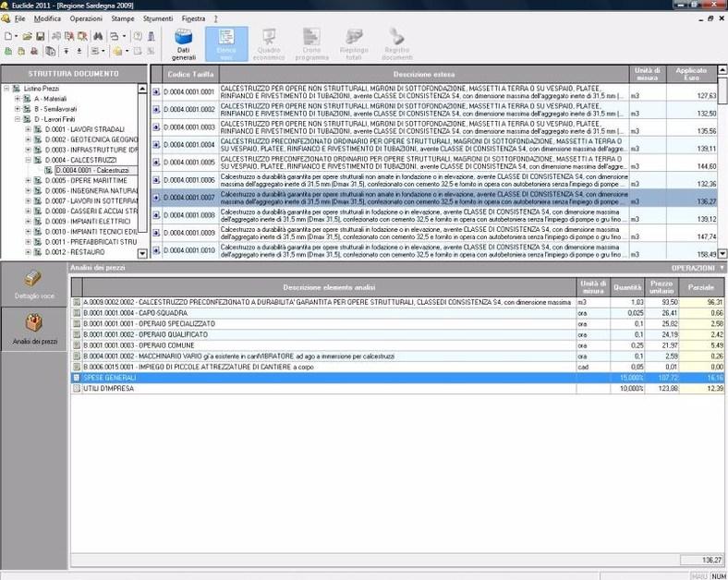Click the Dettaglio voce side panel icon
This screenshot has height=580, width=728.
click(33, 283)
